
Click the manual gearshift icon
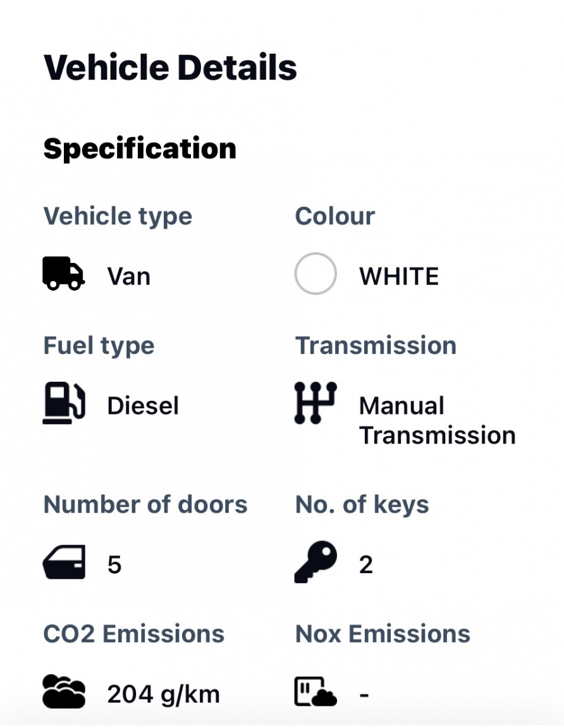(316, 403)
